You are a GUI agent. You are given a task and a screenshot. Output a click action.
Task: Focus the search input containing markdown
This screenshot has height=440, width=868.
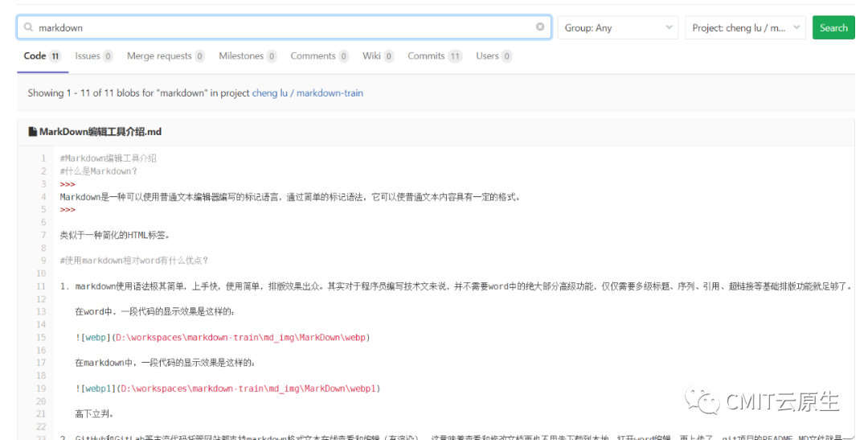284,27
